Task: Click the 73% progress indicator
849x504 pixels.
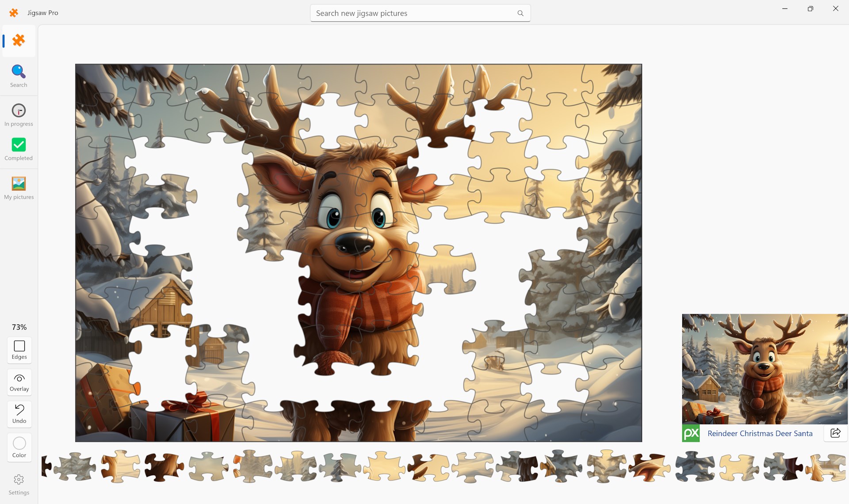Action: [19, 327]
